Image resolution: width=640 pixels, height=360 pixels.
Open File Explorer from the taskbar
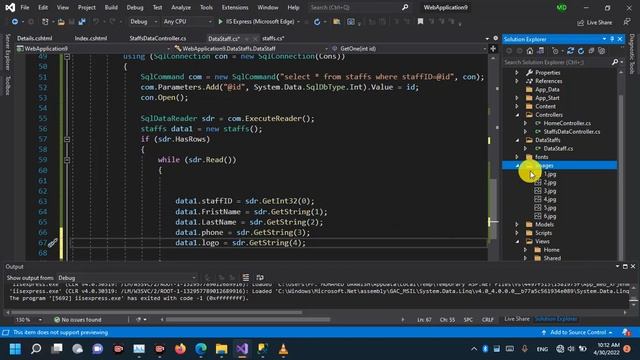pos(222,349)
